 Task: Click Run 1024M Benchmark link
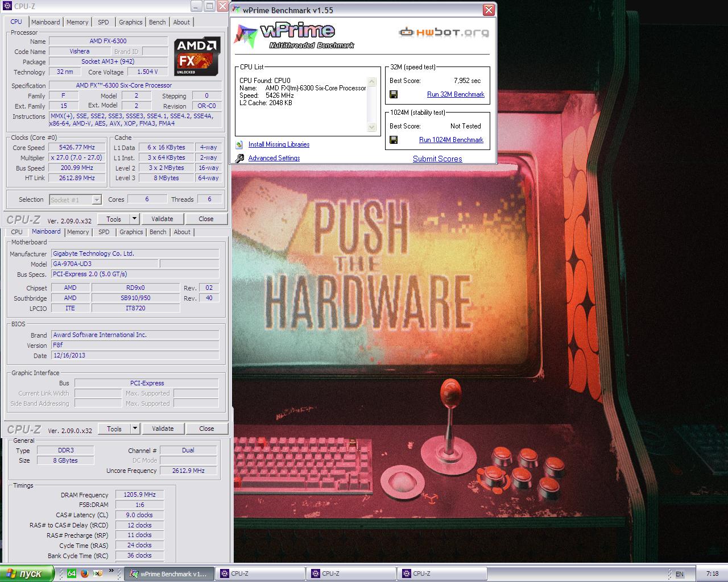(451, 140)
